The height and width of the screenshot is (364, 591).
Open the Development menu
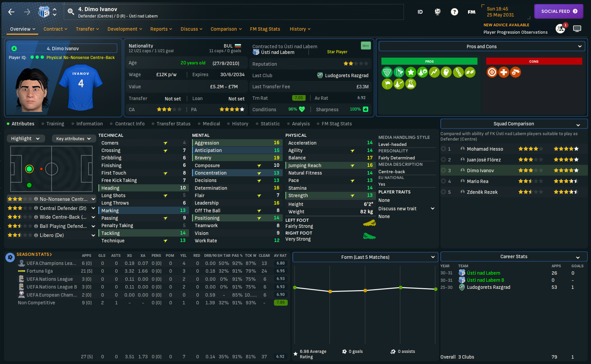[125, 29]
